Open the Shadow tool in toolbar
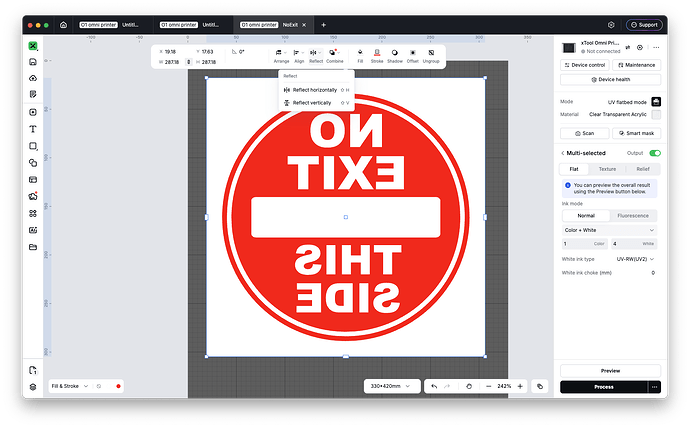690x427 pixels. pos(395,56)
